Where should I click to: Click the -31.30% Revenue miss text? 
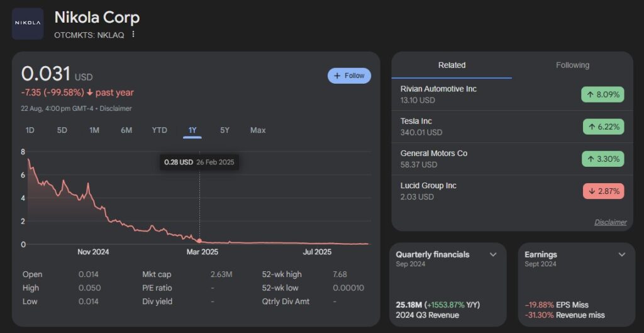(x=565, y=315)
